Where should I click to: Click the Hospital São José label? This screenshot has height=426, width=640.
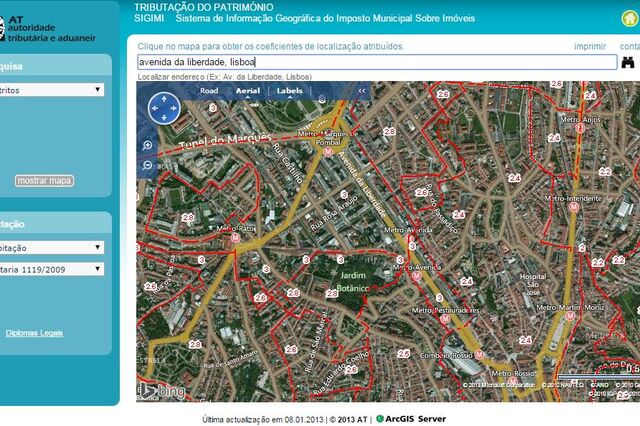coord(533,284)
